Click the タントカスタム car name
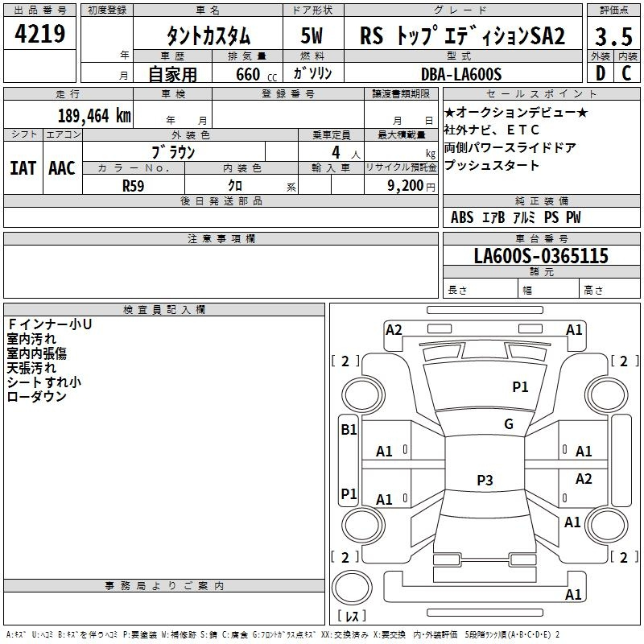Image resolution: width=644 pixels, height=644 pixels. (x=208, y=35)
